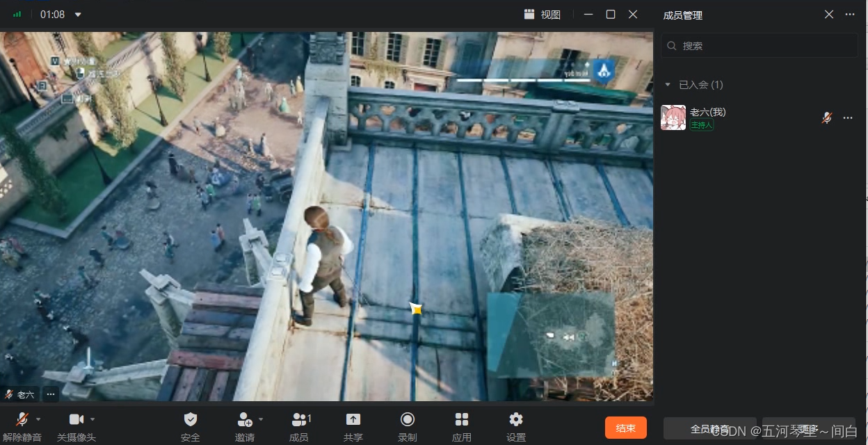This screenshot has height=445, width=868.
Task: Open the microphone options arrow beside 解除静音
Action: (x=38, y=419)
